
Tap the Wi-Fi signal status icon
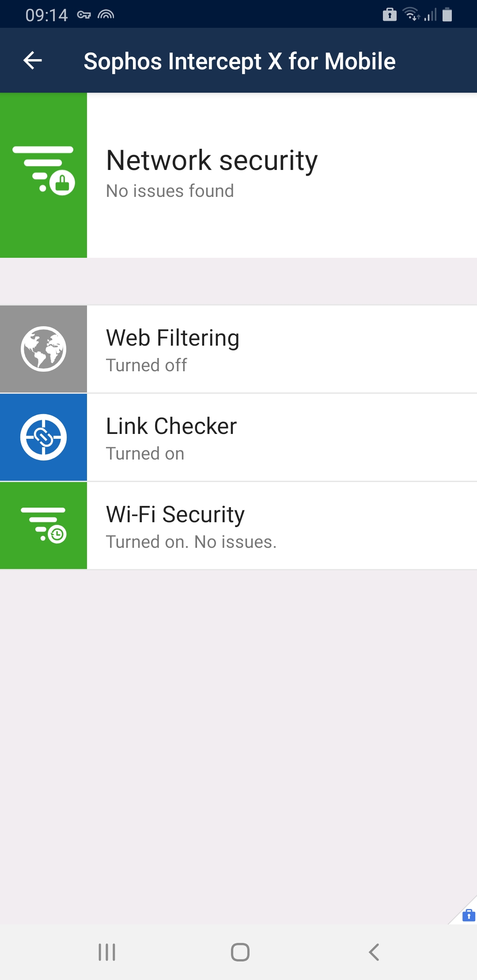point(411,15)
